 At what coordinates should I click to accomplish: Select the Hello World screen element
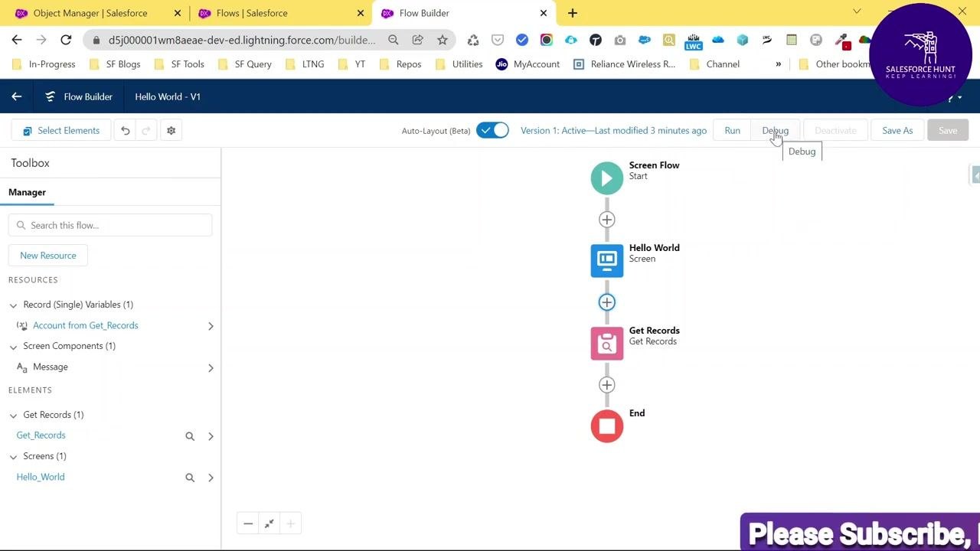[x=607, y=261]
